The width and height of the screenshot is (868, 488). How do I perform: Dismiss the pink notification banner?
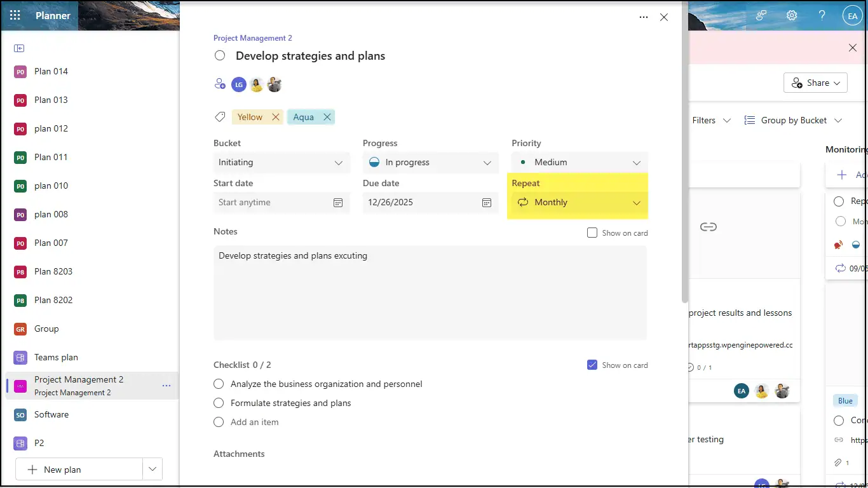click(853, 48)
